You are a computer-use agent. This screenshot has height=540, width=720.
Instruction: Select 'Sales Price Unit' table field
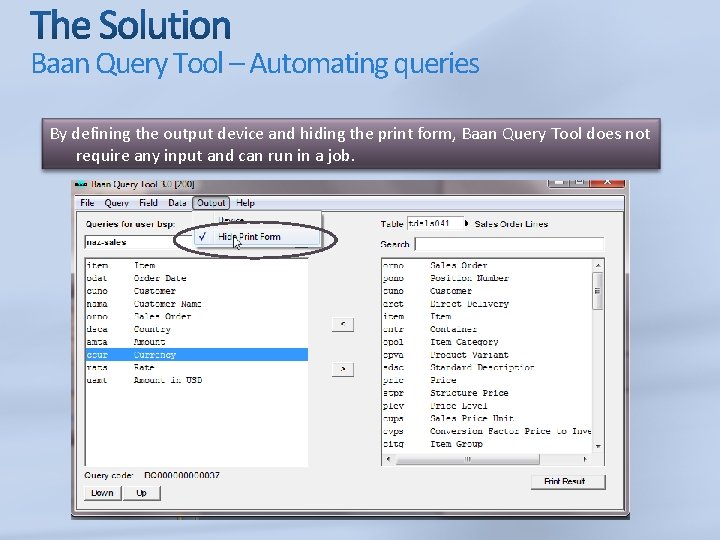(x=487, y=418)
